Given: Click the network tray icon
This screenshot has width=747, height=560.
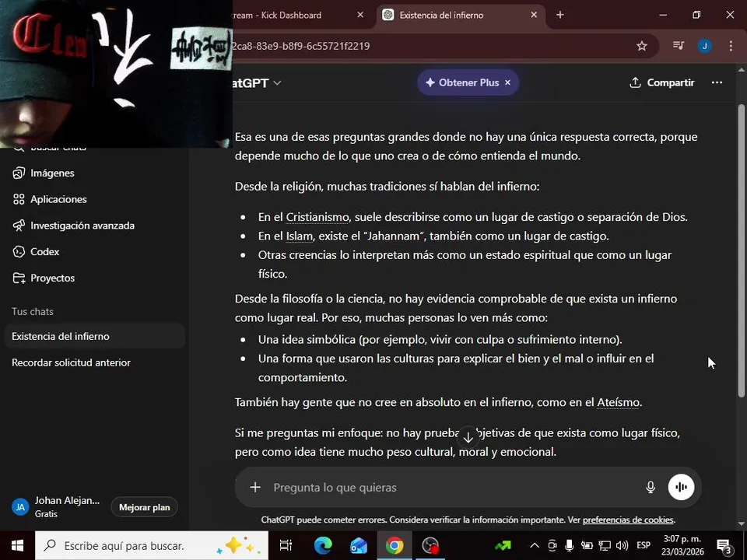Looking at the screenshot, I should (x=605, y=546).
